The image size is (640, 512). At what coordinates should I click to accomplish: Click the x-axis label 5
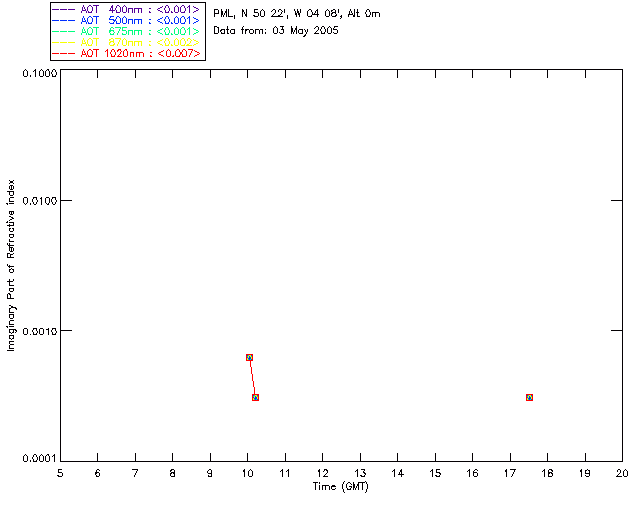click(x=60, y=473)
